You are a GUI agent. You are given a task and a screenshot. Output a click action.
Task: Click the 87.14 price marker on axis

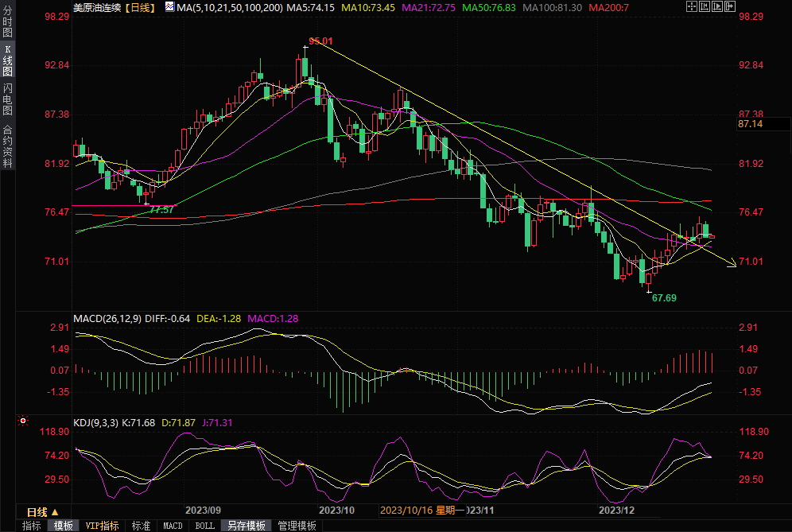[x=751, y=124]
